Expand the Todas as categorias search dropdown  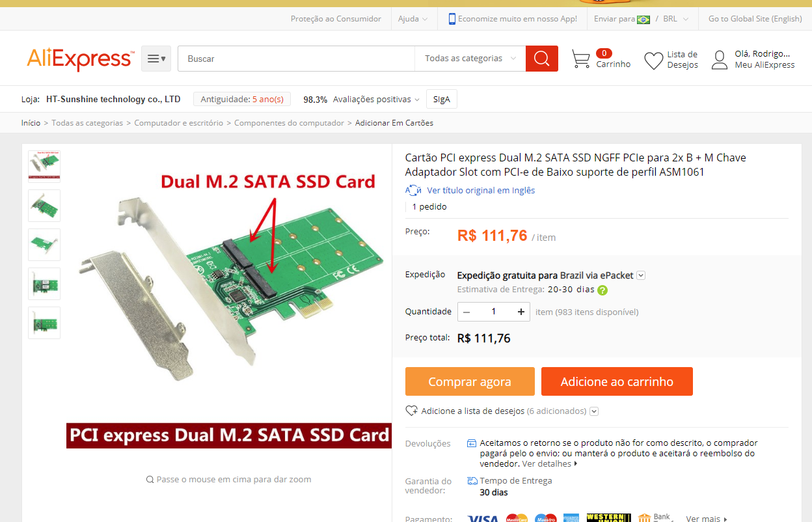click(x=470, y=59)
